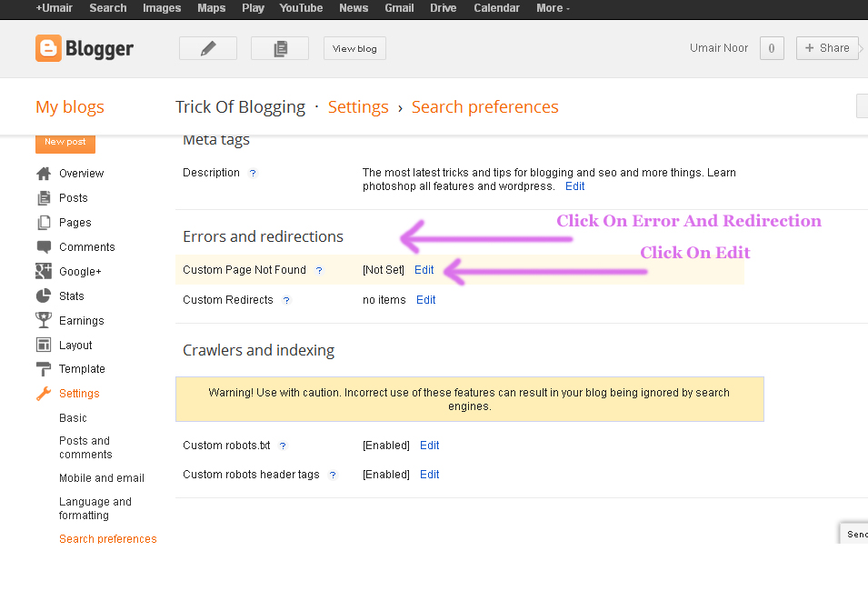Click the Layout grid icon
The height and width of the screenshot is (591, 868).
tap(44, 345)
